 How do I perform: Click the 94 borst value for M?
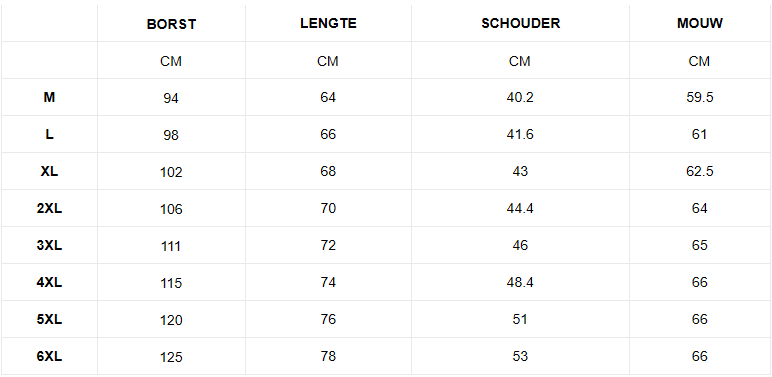(171, 98)
